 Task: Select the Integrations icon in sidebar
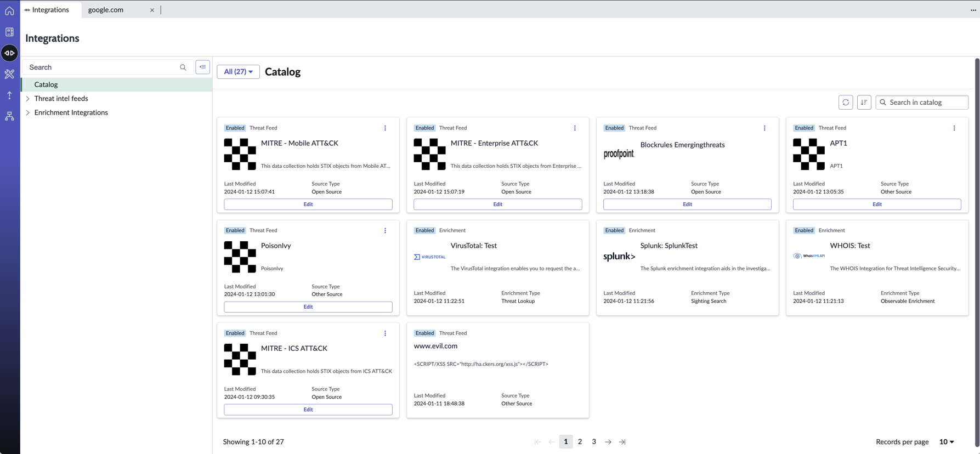click(9, 53)
